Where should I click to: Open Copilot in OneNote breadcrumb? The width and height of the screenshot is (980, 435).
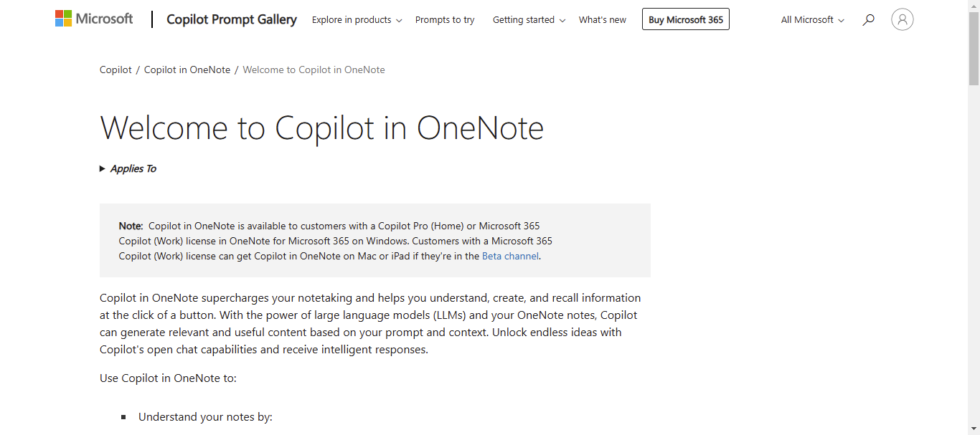click(187, 70)
